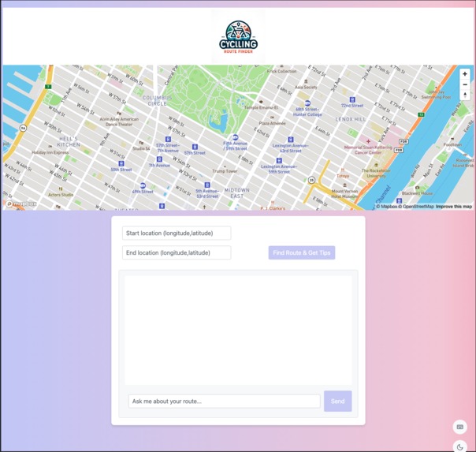This screenshot has height=452, width=476.
Task: Click the Actors Studio map label
Action: [61, 195]
